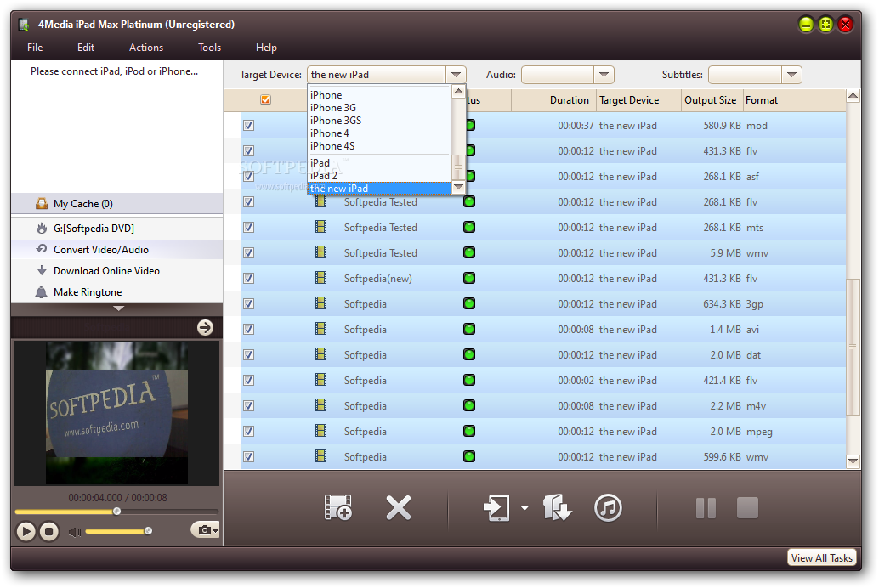The image size is (879, 588).
Task: Sort by Format column header
Action: pos(794,99)
